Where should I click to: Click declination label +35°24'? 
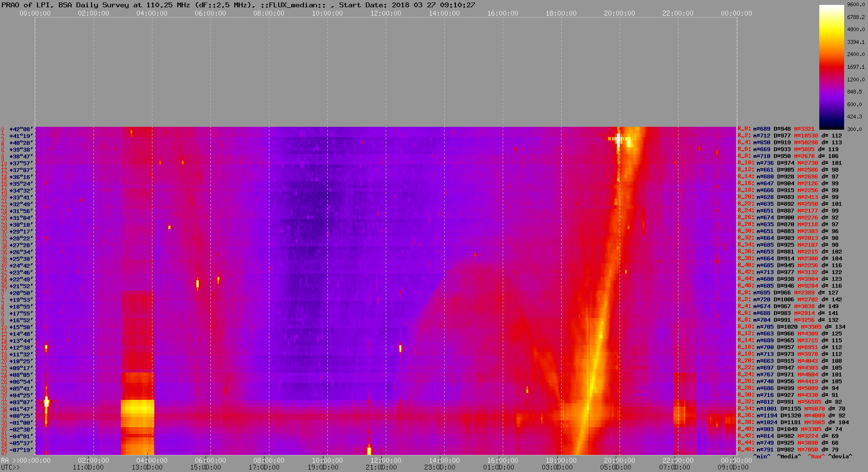(x=21, y=184)
